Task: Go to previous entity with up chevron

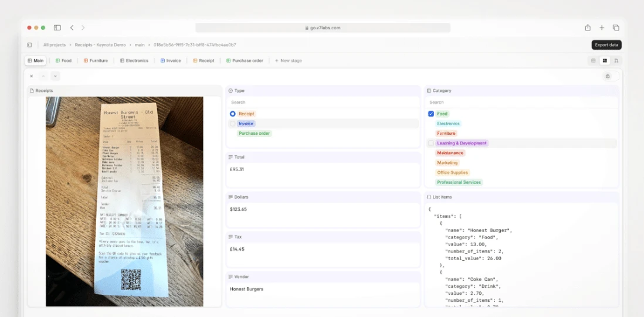Action: [x=43, y=76]
